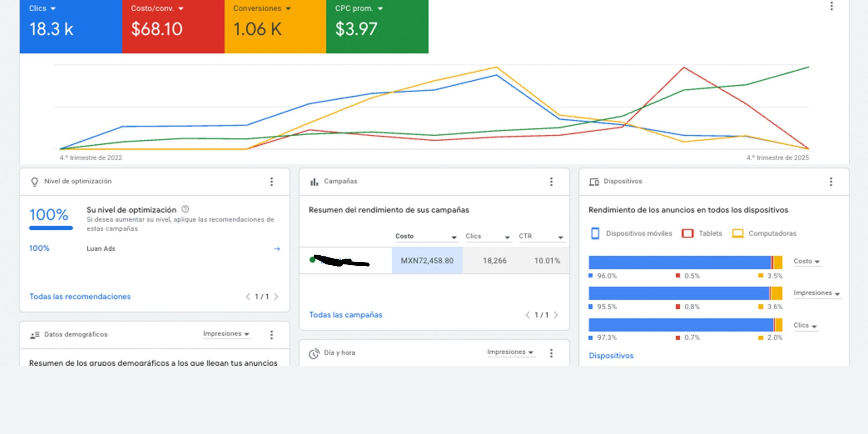Open the Nivel de optimización options menu
The width and height of the screenshot is (868, 434).
tap(271, 182)
